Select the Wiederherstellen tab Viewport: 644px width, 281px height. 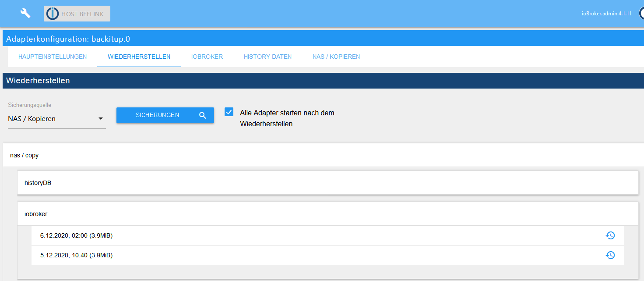point(139,57)
